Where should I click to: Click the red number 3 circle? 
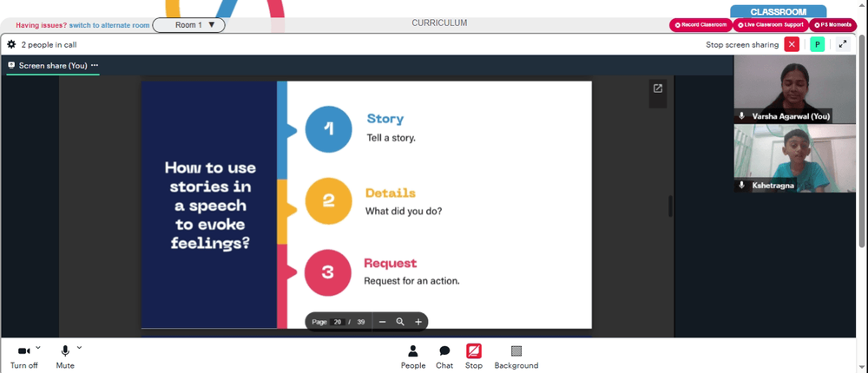tap(328, 272)
